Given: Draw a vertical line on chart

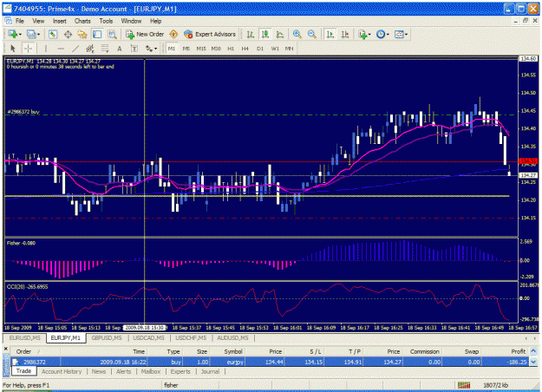Looking at the screenshot, I should point(46,49).
